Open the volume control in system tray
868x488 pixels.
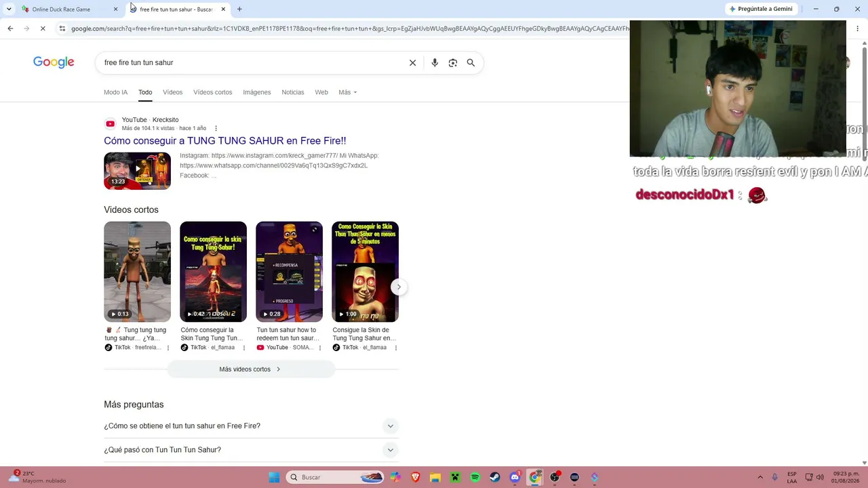(820, 477)
